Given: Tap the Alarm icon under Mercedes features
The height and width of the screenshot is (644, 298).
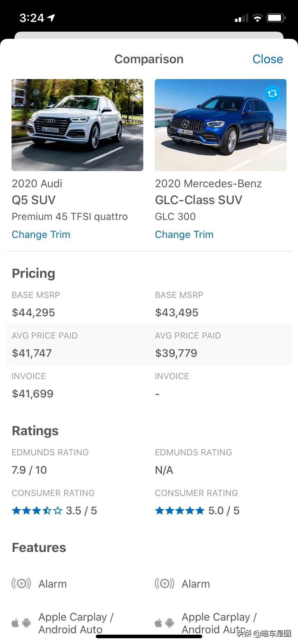Looking at the screenshot, I should pos(164,583).
